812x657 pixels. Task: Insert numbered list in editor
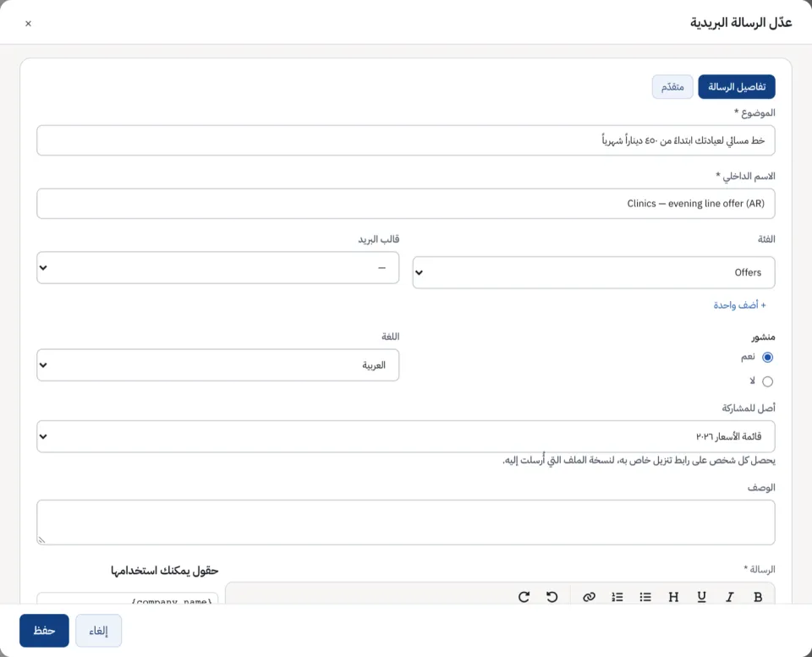[x=617, y=597]
